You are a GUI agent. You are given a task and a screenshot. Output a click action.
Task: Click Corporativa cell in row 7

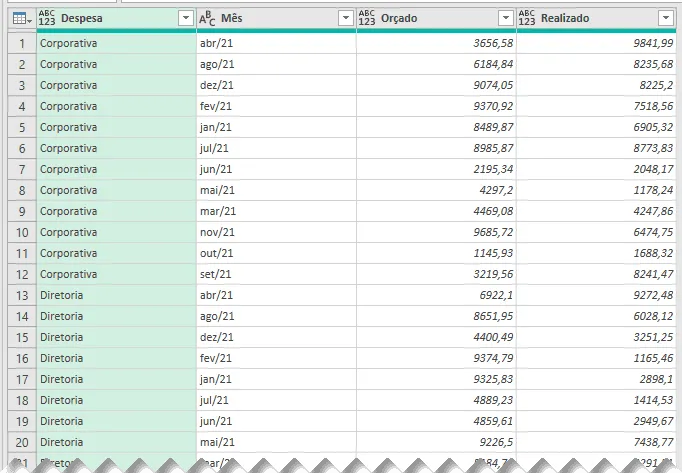click(117, 169)
